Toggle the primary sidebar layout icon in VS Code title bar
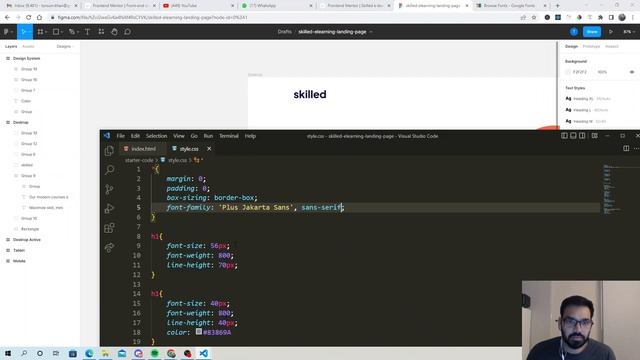The image size is (640, 360). click(564, 136)
